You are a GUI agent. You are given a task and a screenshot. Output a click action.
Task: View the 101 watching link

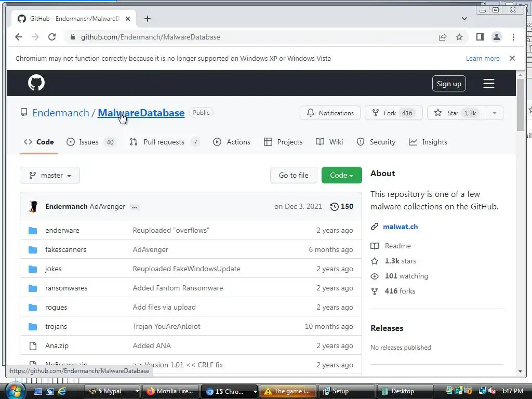(406, 276)
